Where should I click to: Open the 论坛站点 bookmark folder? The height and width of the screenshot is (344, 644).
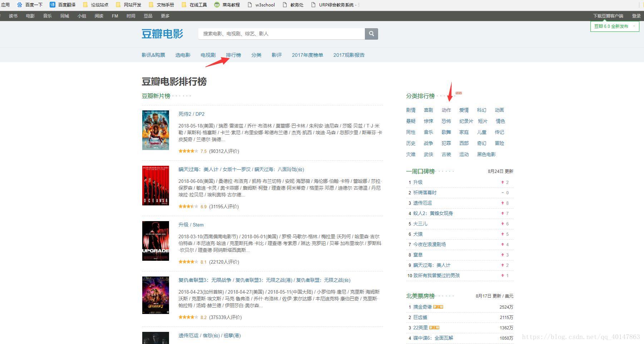coord(95,5)
